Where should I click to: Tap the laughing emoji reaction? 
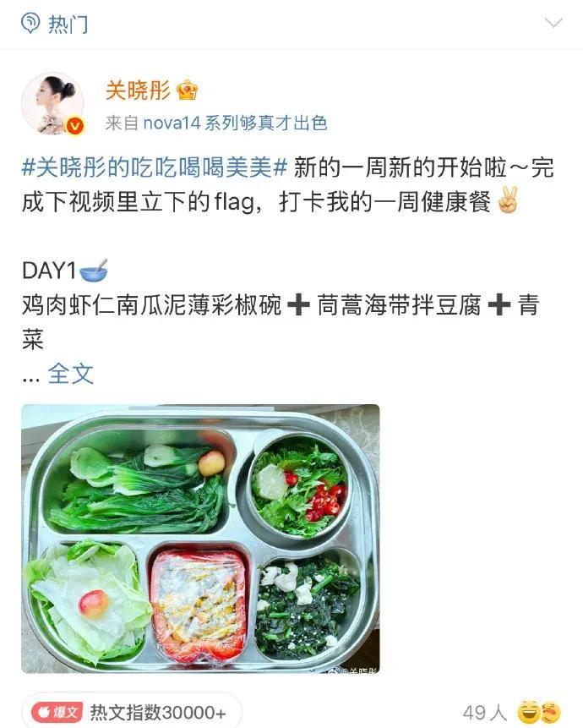tap(528, 712)
